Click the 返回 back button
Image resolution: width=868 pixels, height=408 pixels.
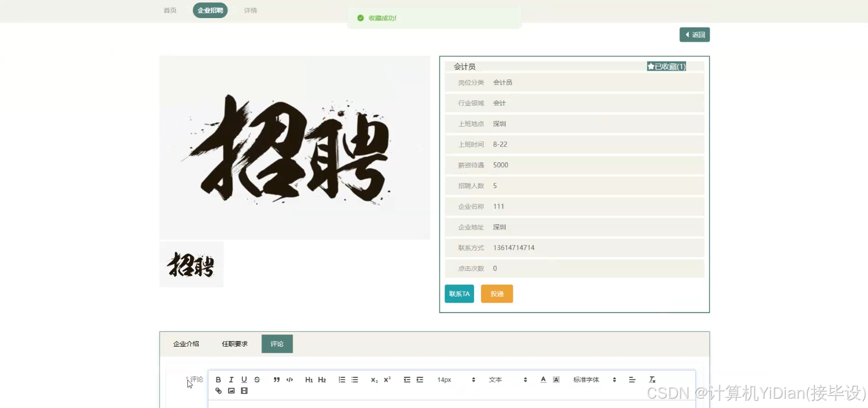695,35
